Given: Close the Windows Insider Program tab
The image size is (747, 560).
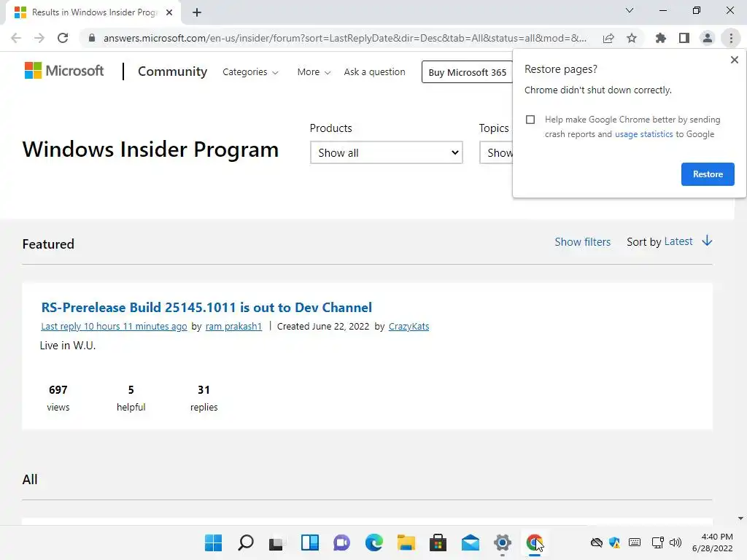Looking at the screenshot, I should point(169,12).
